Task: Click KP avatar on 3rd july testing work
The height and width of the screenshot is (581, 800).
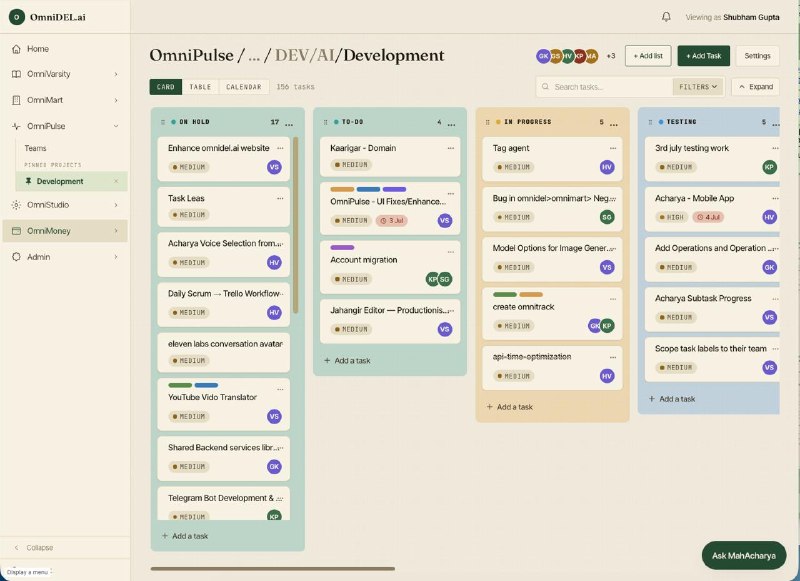Action: click(769, 167)
